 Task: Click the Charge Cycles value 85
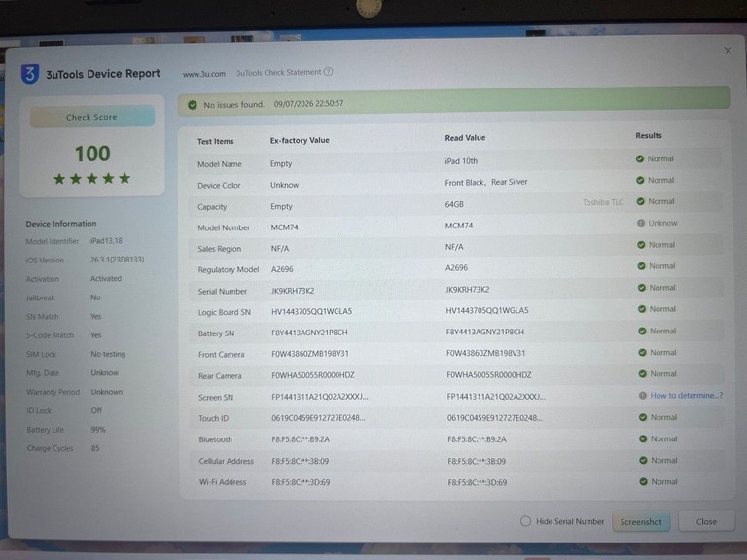tap(95, 448)
